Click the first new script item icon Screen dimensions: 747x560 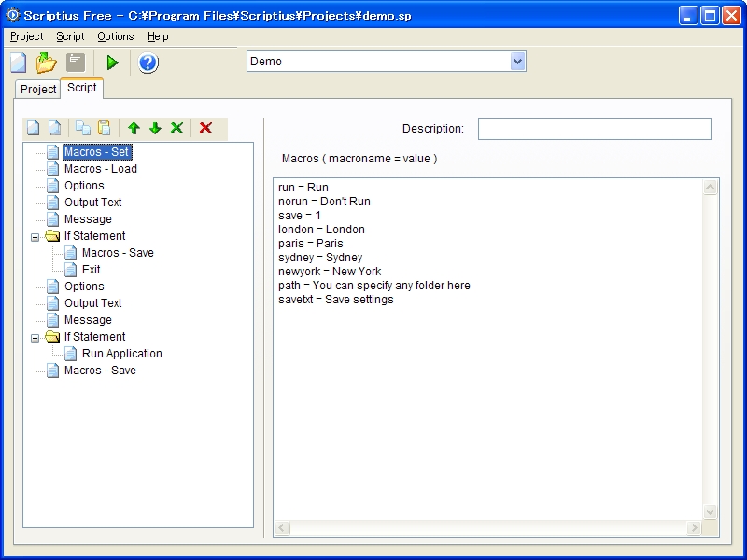point(34,128)
